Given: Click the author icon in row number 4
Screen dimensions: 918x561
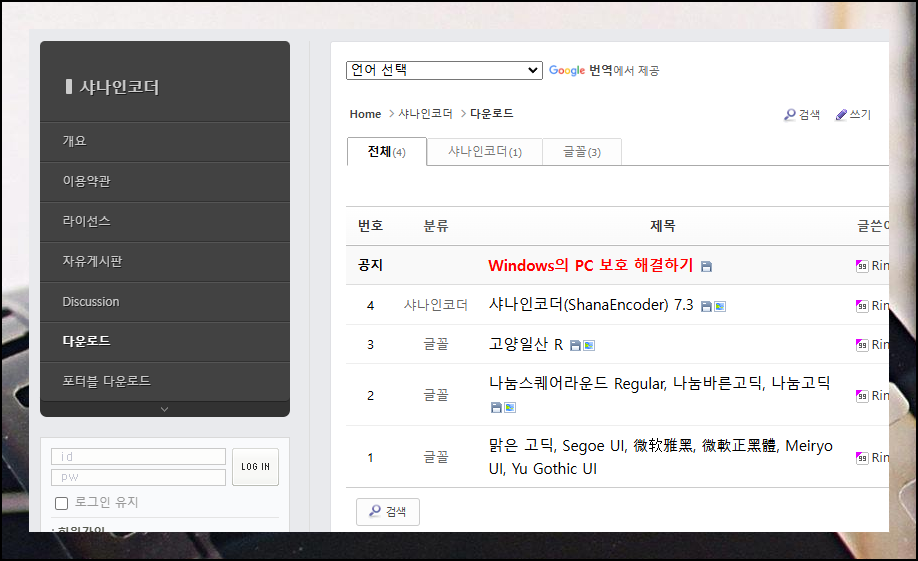Looking at the screenshot, I should 862,306.
